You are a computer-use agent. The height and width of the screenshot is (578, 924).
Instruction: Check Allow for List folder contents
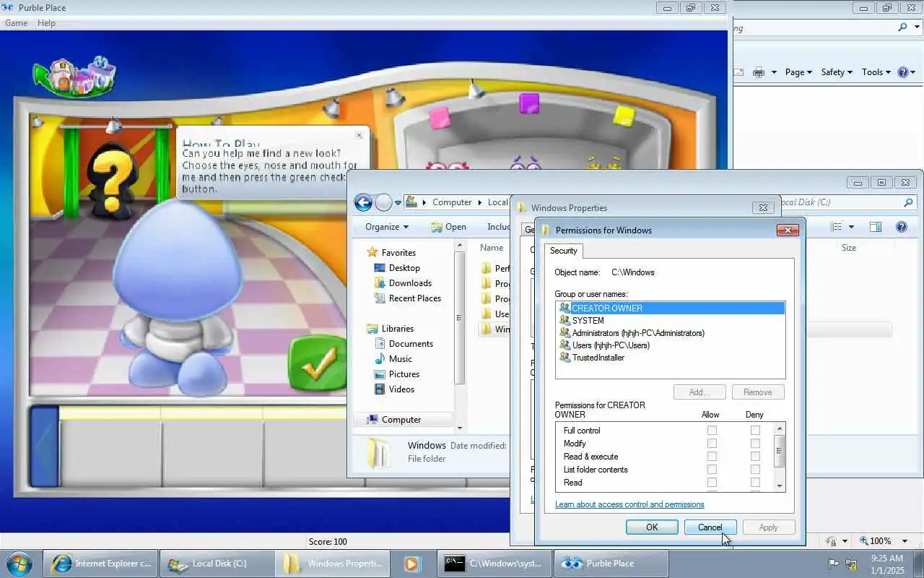click(712, 470)
